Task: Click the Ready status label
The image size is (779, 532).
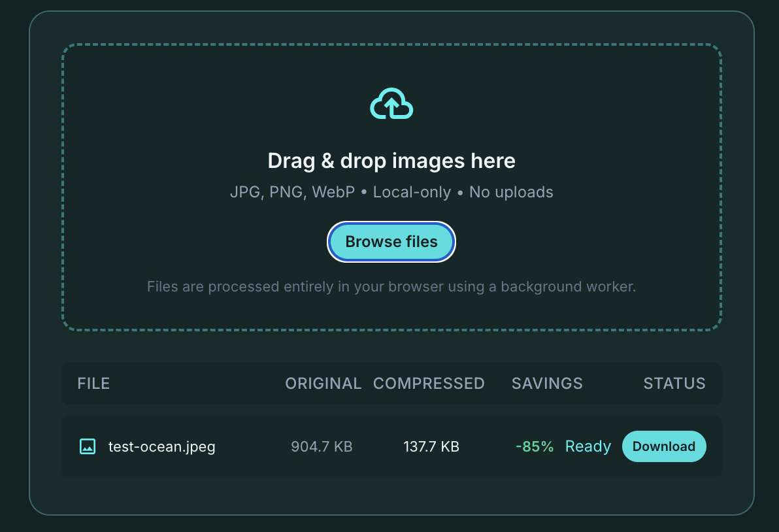Action: [x=588, y=446]
